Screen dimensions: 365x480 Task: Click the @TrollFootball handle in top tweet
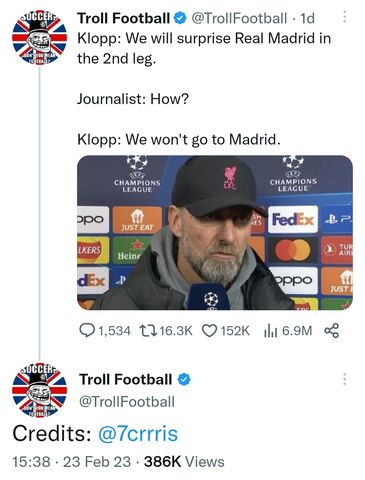pos(239,18)
